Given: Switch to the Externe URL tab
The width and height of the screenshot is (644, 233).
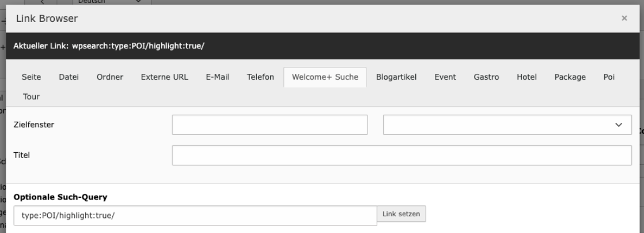Looking at the screenshot, I should [x=164, y=77].
